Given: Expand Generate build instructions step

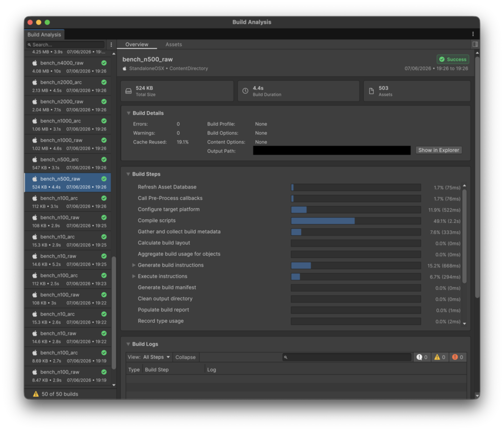Looking at the screenshot, I should click(134, 265).
